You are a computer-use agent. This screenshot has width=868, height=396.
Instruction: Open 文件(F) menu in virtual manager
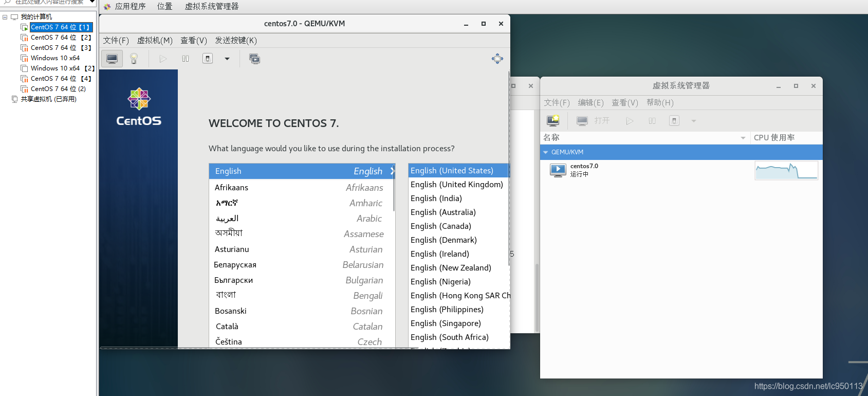557,102
